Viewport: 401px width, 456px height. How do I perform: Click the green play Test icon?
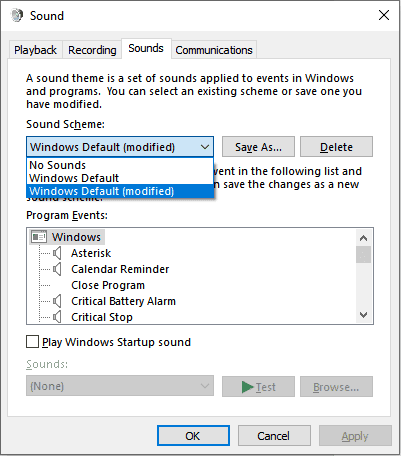(247, 387)
